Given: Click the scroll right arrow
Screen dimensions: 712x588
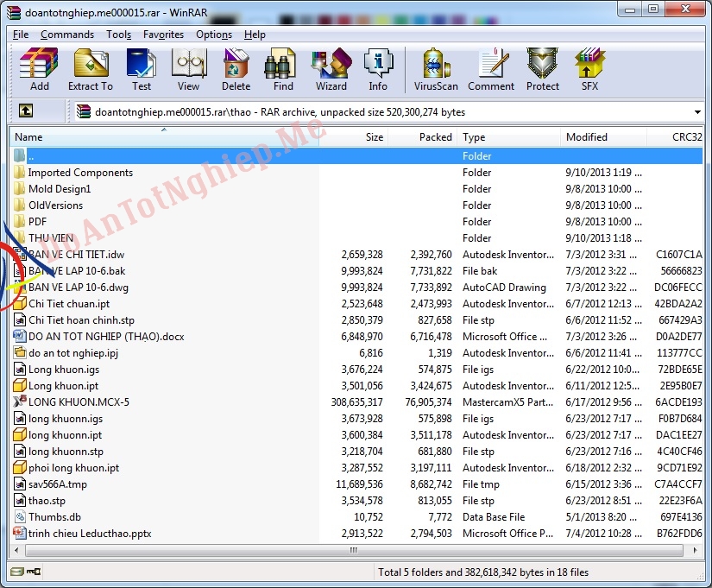Looking at the screenshot, I should pyautogui.click(x=695, y=550).
